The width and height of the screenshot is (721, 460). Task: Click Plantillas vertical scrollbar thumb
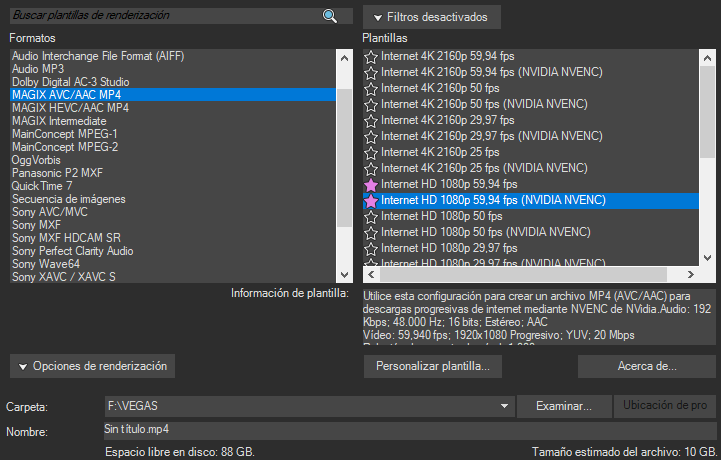pyautogui.click(x=708, y=112)
